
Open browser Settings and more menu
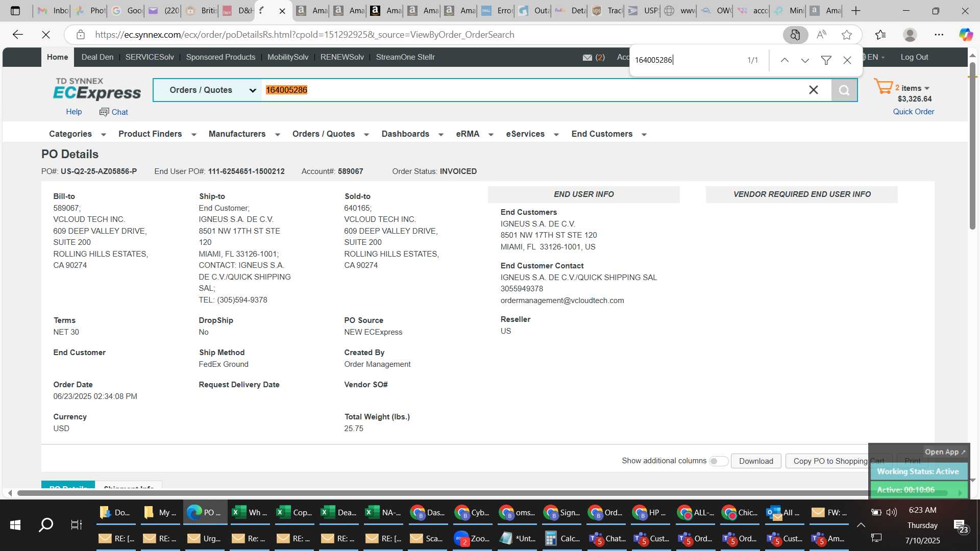[939, 35]
